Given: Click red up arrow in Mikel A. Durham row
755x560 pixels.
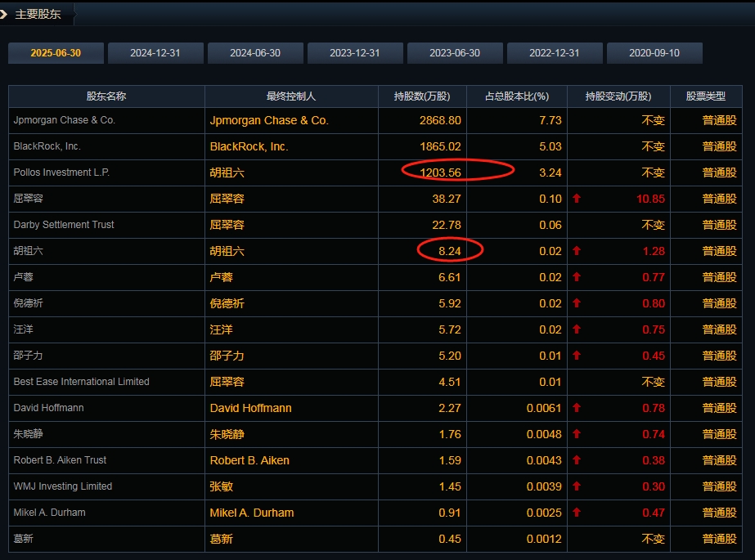Looking at the screenshot, I should coord(577,513).
